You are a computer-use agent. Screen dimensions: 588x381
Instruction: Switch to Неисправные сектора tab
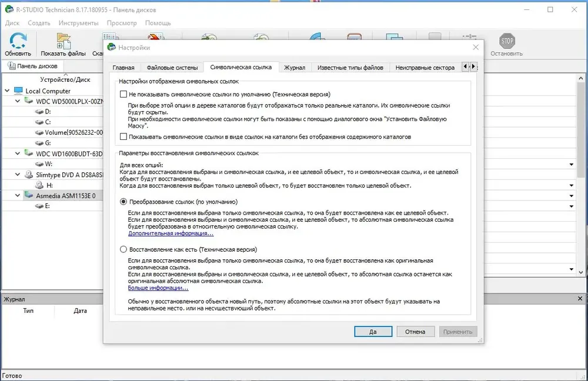(x=425, y=68)
